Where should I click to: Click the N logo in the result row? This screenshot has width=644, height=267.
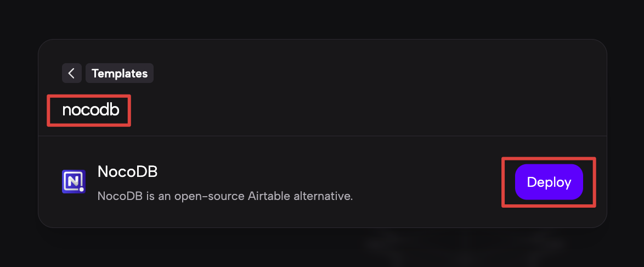tap(74, 182)
